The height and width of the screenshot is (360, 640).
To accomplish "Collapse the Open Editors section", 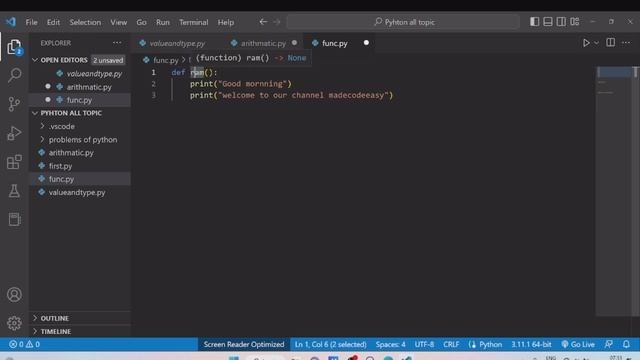I will coord(35,60).
